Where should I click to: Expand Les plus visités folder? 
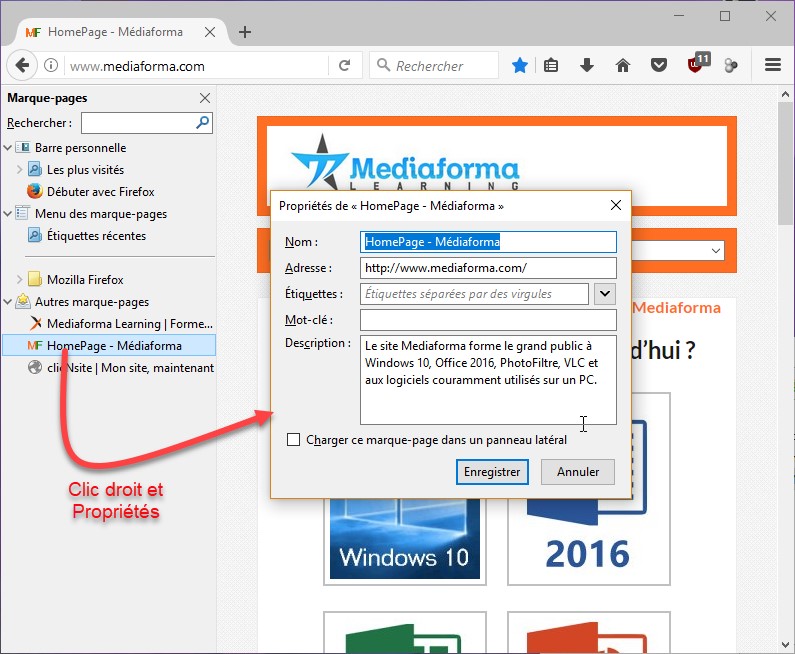tap(19, 169)
